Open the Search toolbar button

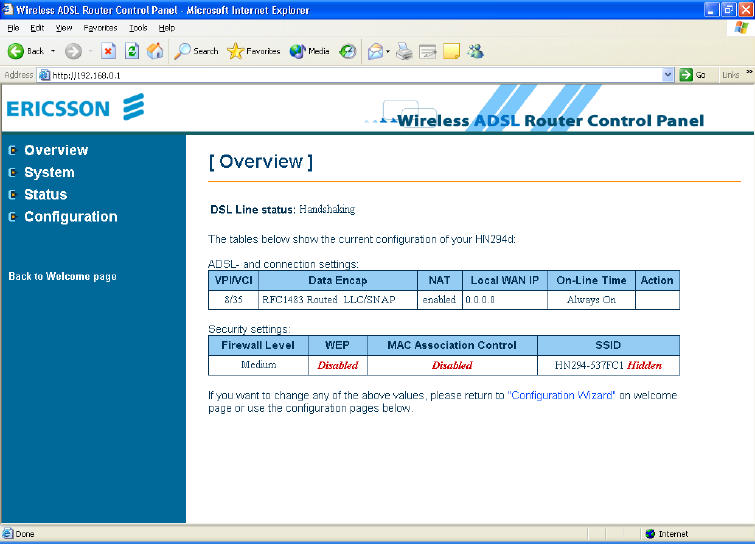(196, 51)
